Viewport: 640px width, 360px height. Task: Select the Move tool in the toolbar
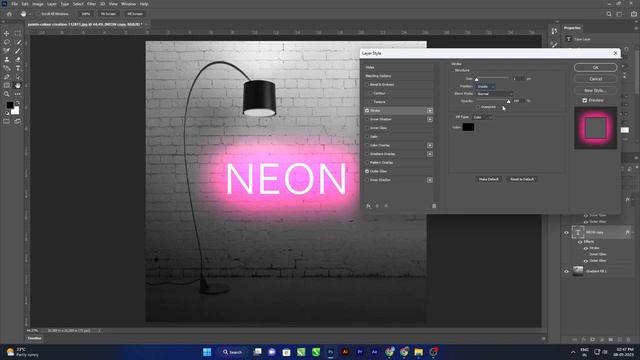pyautogui.click(x=7, y=33)
